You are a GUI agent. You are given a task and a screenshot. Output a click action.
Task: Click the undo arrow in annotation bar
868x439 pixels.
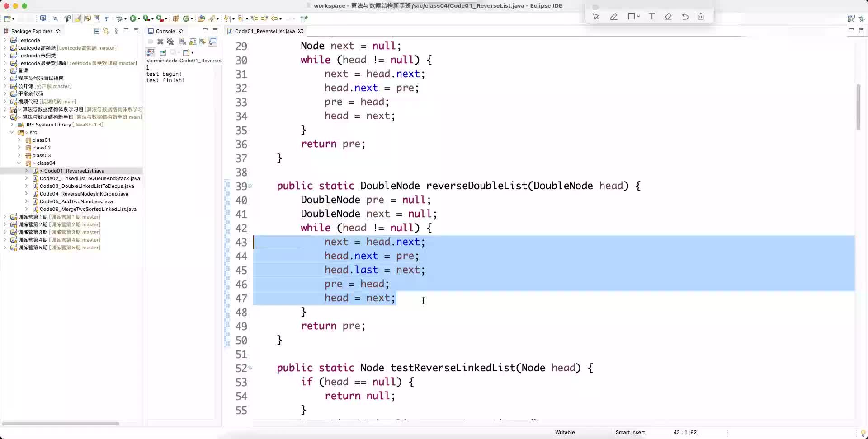(x=685, y=17)
